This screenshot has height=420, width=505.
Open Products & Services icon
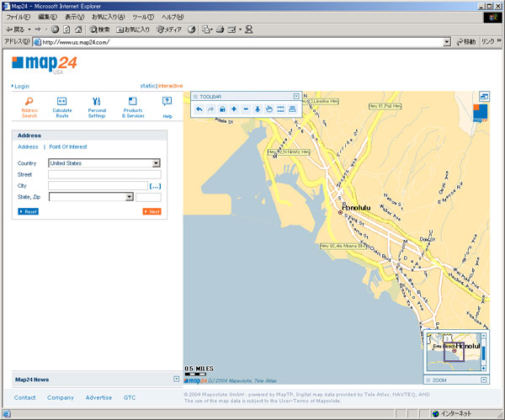tap(133, 101)
